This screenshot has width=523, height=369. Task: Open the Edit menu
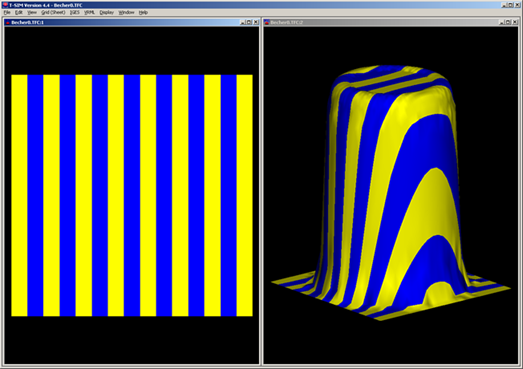point(19,12)
